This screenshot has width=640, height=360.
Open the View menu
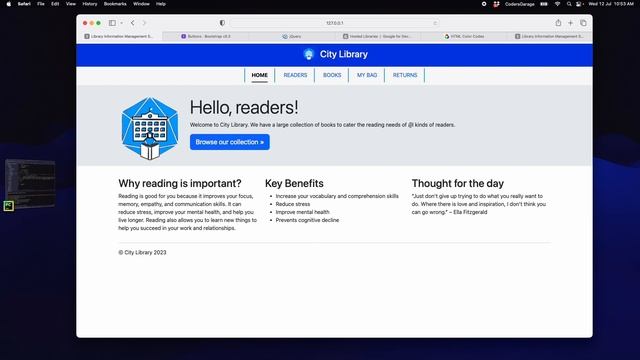click(71, 4)
